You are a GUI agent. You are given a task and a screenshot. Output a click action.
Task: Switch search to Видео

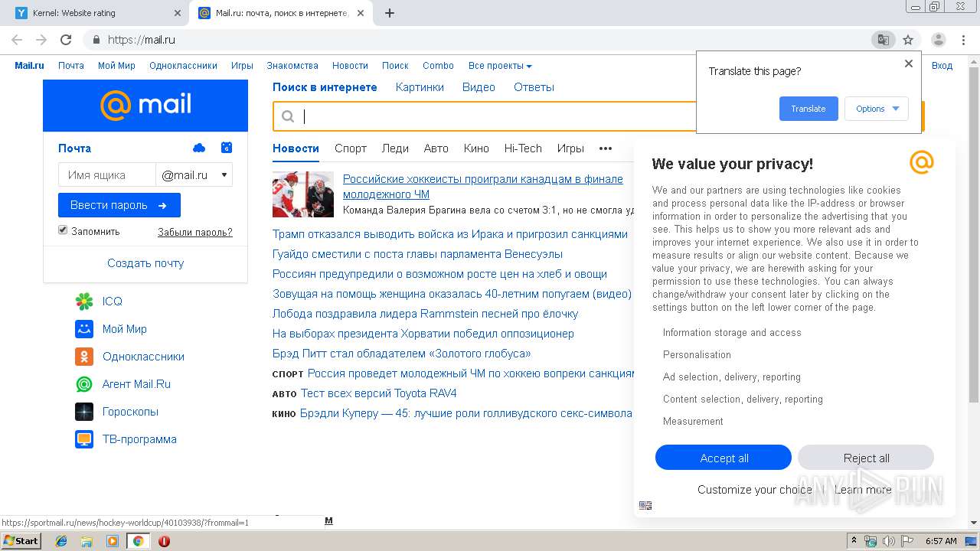click(479, 87)
